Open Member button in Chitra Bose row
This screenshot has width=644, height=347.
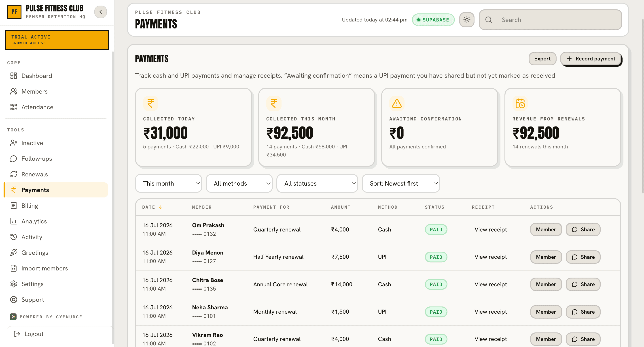point(546,284)
